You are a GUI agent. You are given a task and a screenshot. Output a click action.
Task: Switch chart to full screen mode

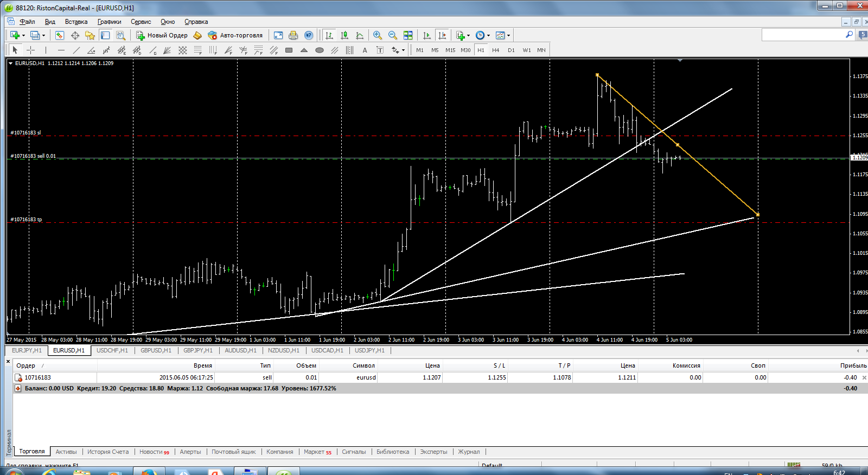[x=278, y=35]
